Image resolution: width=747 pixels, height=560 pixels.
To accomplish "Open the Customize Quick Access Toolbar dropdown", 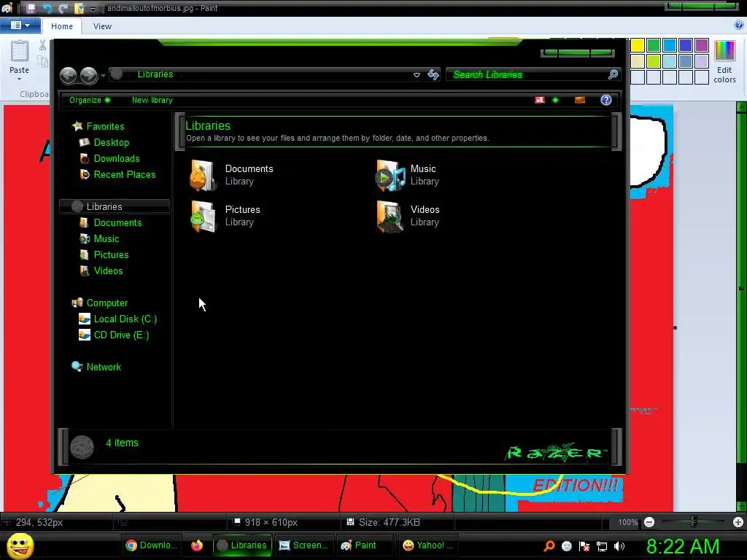I will point(93,9).
